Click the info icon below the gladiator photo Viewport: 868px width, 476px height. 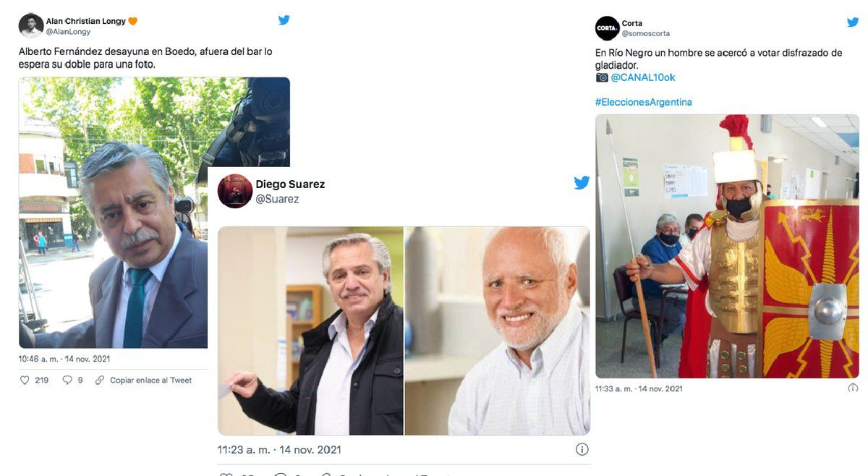852,388
